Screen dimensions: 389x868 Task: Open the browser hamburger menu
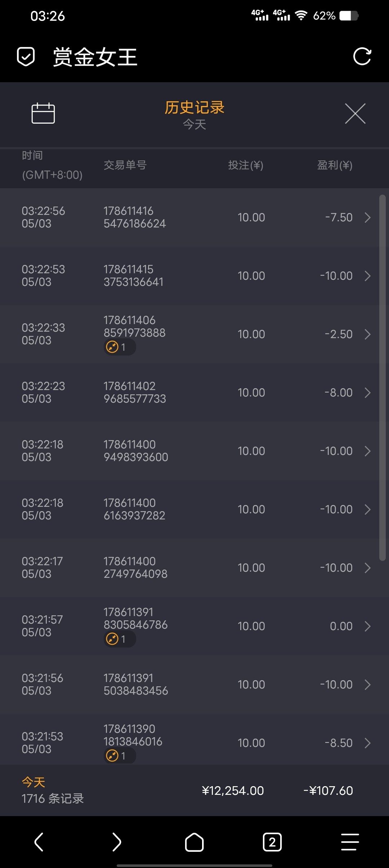350,842
